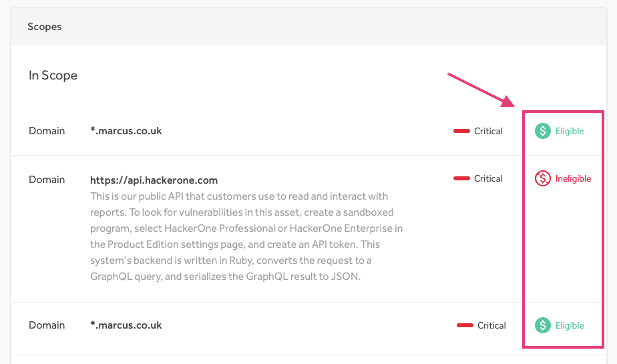
Task: Click the red severity bar in the last *.marcus.co.uk row
Action: point(465,325)
